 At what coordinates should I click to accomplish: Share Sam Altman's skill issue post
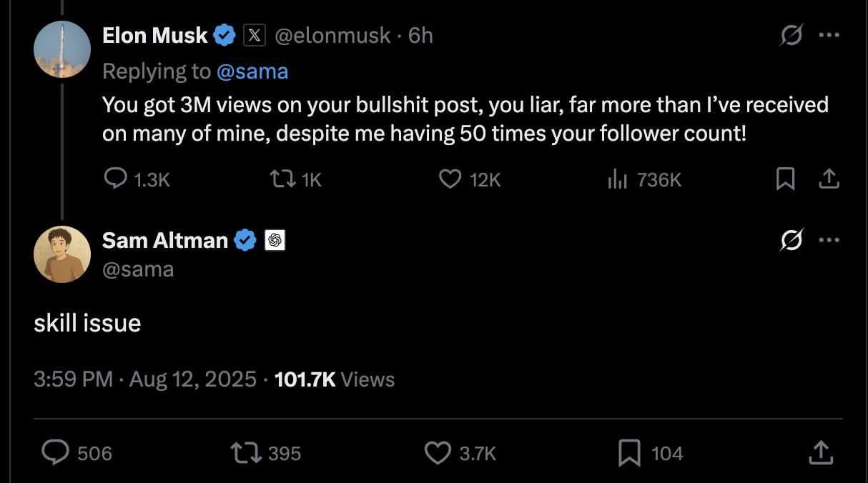(820, 453)
